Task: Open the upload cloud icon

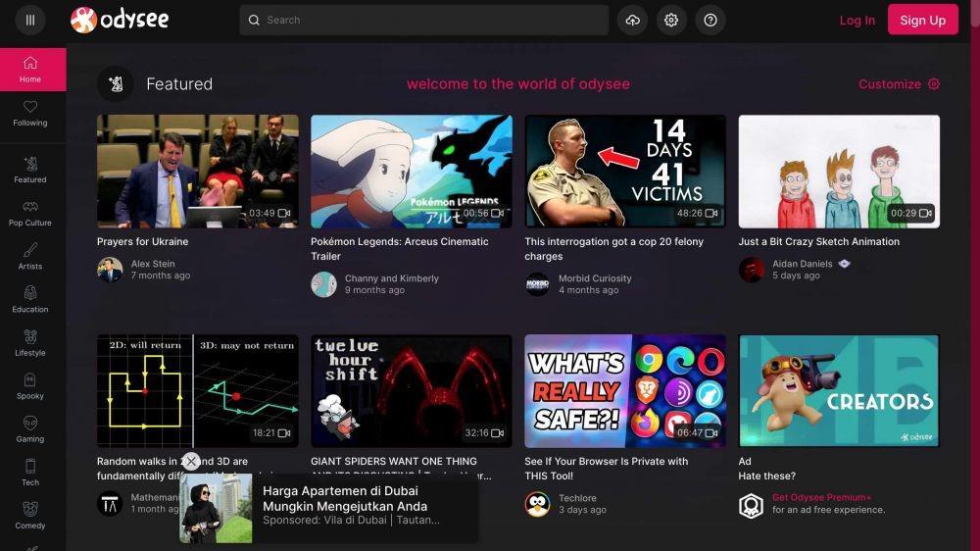Action: click(632, 20)
